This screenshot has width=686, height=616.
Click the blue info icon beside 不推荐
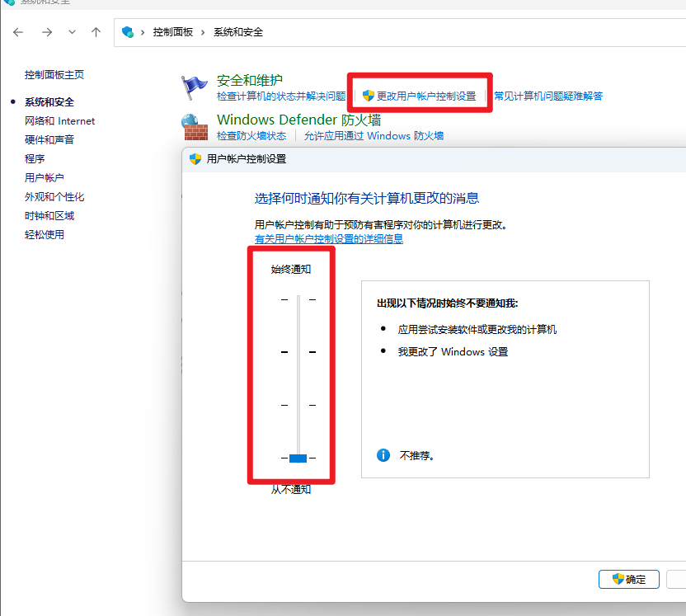point(383,454)
